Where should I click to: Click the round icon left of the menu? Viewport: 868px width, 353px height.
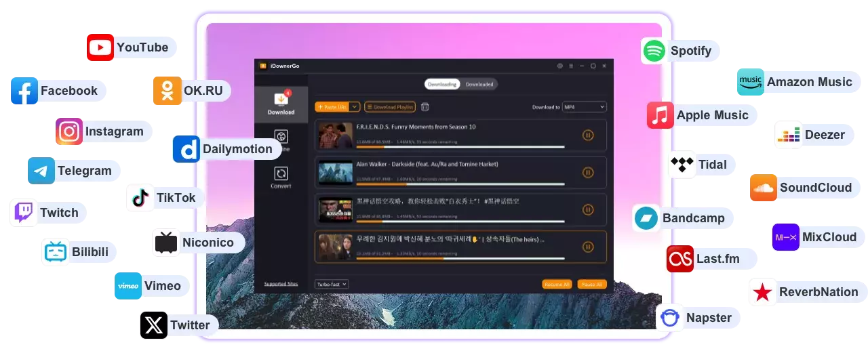click(560, 66)
